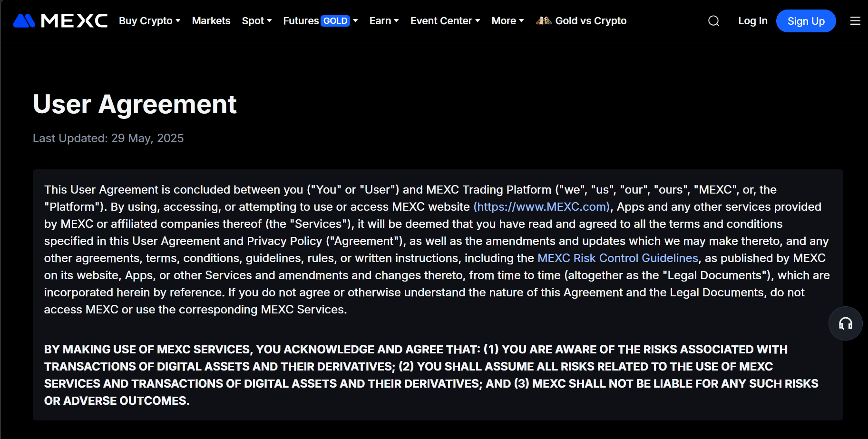Expand the Earn dropdown menu
The image size is (868, 439).
[x=384, y=21]
